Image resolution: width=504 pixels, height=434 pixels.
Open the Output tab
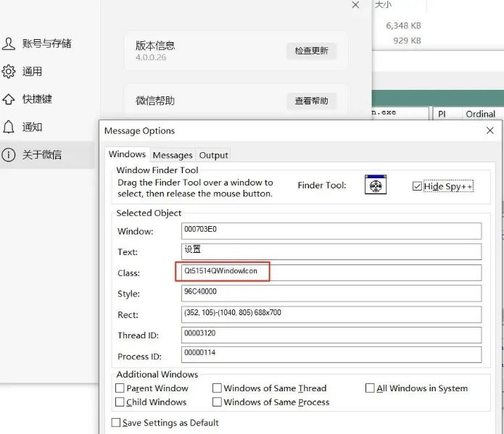coord(213,155)
